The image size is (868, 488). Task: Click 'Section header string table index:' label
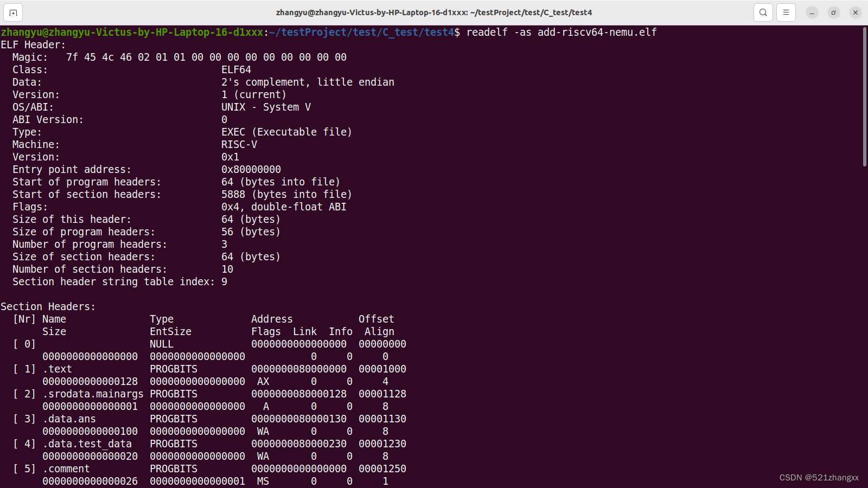(x=114, y=281)
